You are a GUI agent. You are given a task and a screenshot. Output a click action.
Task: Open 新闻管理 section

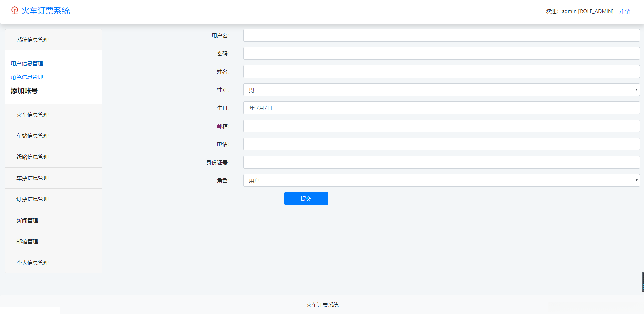(x=27, y=220)
